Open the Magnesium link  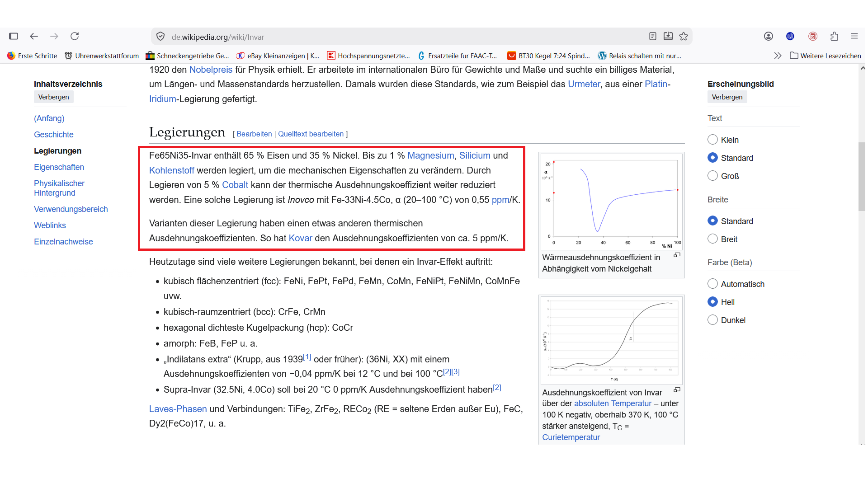coord(431,155)
